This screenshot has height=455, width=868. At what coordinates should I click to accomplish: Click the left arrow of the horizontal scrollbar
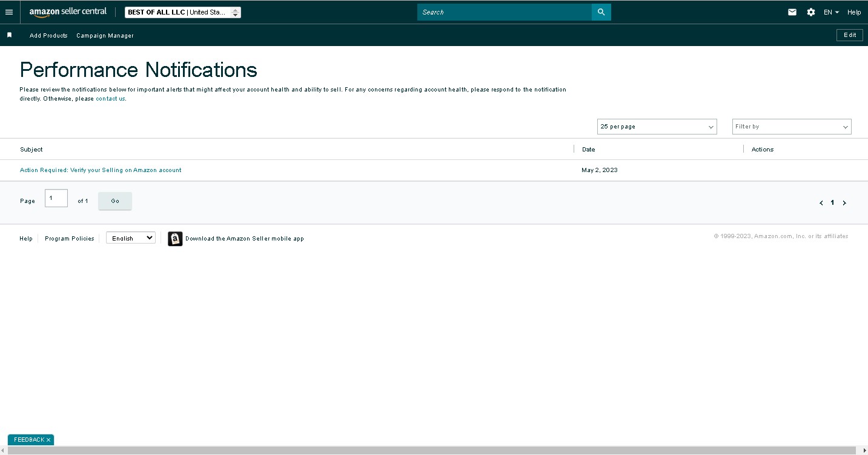pos(4,451)
